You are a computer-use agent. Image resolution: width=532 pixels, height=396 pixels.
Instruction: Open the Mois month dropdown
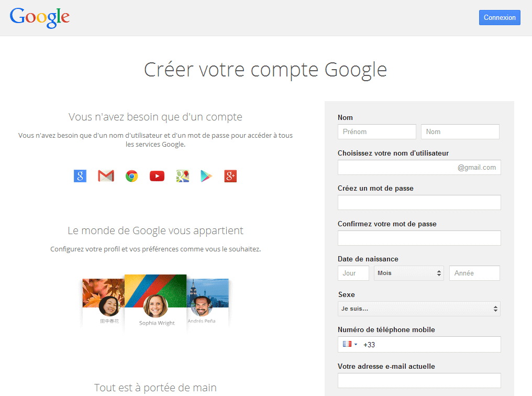(409, 273)
